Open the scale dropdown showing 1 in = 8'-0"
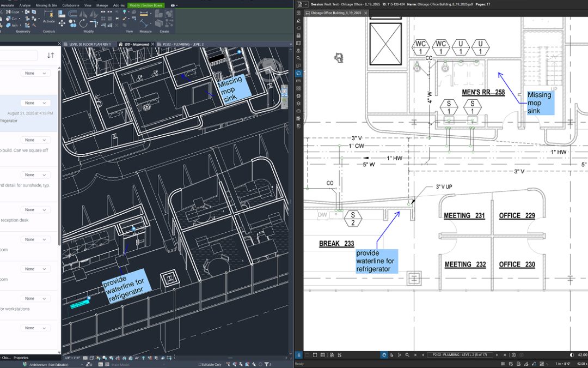 pyautogui.click(x=561, y=362)
